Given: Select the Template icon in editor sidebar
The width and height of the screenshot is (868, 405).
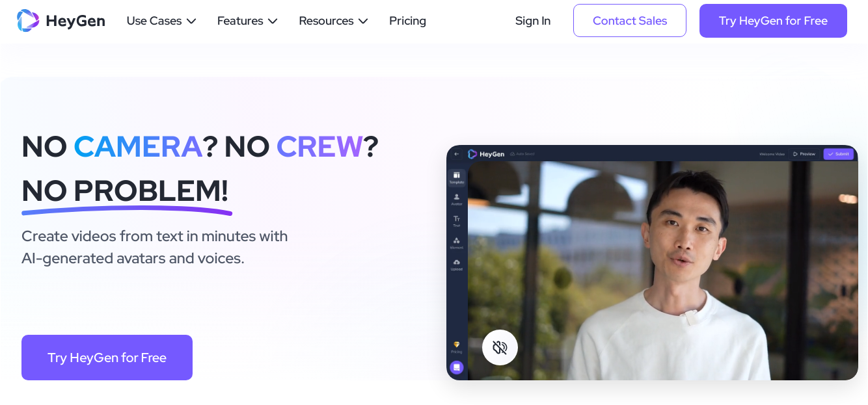Looking at the screenshot, I should (x=456, y=177).
